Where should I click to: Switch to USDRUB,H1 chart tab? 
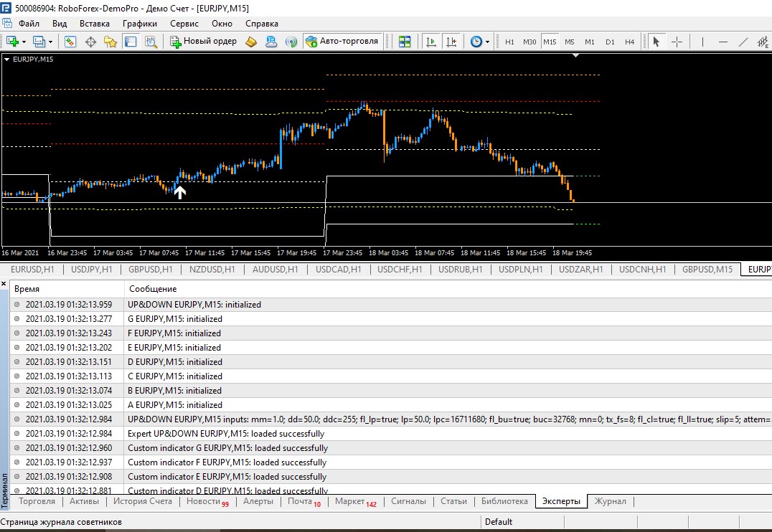tap(461, 269)
